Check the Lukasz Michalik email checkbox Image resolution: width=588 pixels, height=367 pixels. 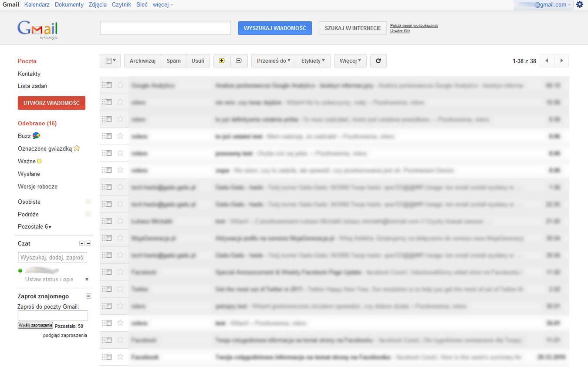[108, 221]
